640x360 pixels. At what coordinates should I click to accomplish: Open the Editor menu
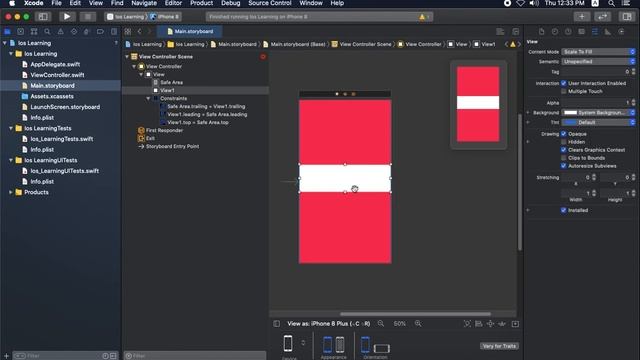click(x=173, y=3)
